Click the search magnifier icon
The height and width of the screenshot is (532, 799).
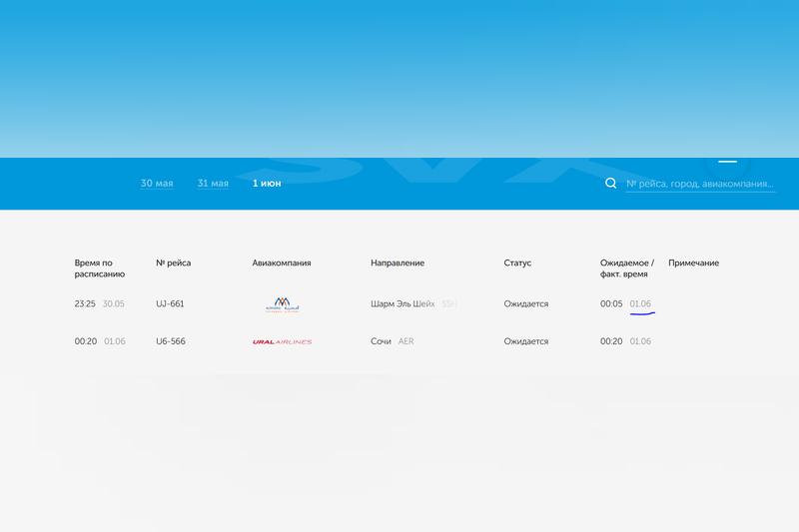click(611, 184)
